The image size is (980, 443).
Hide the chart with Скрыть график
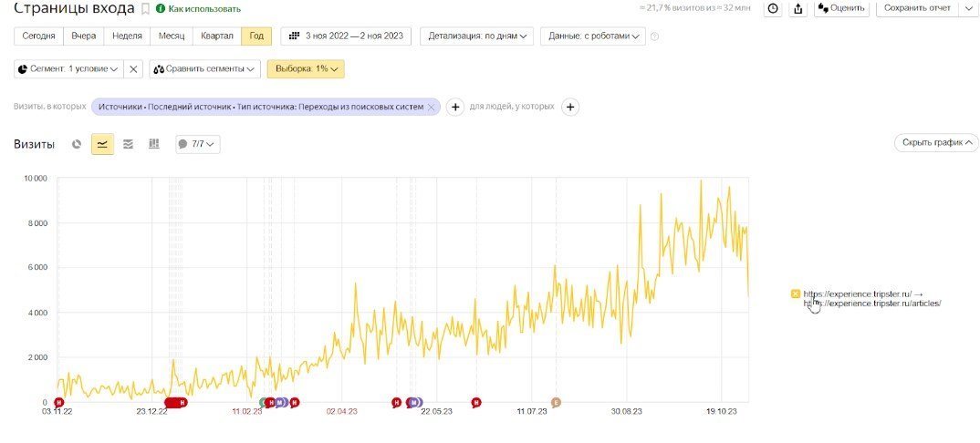point(935,143)
